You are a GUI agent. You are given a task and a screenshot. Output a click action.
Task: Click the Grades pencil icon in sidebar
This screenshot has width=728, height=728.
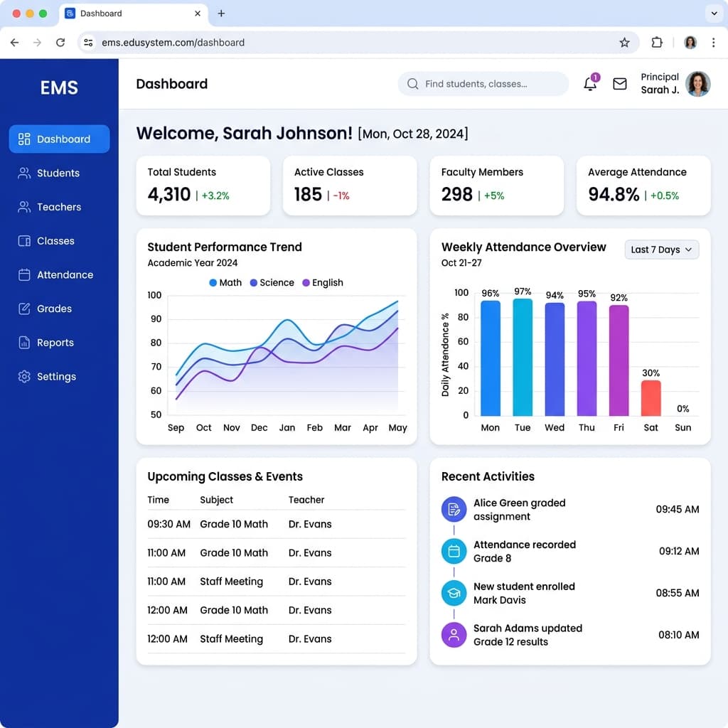24,309
